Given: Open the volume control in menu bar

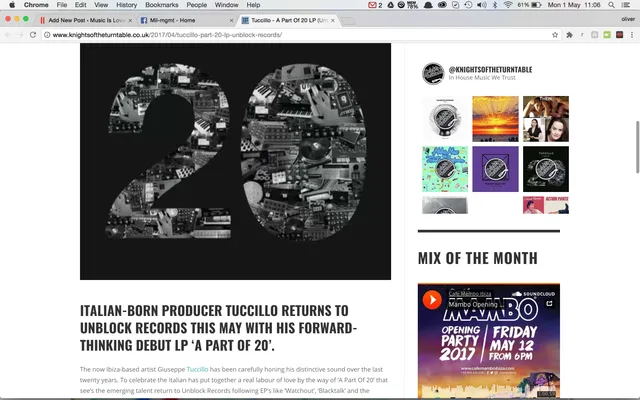Looking at the screenshot, I should point(482,5).
